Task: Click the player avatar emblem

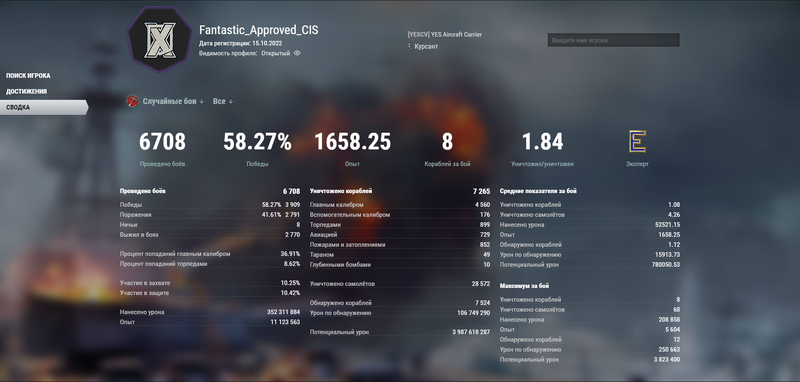Action: (159, 39)
